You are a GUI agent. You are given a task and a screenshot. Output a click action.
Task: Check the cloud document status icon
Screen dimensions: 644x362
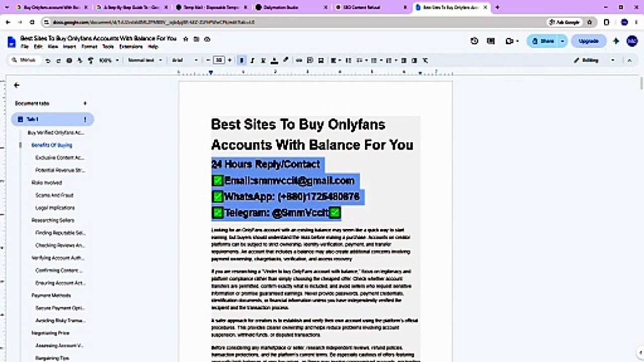click(207, 39)
